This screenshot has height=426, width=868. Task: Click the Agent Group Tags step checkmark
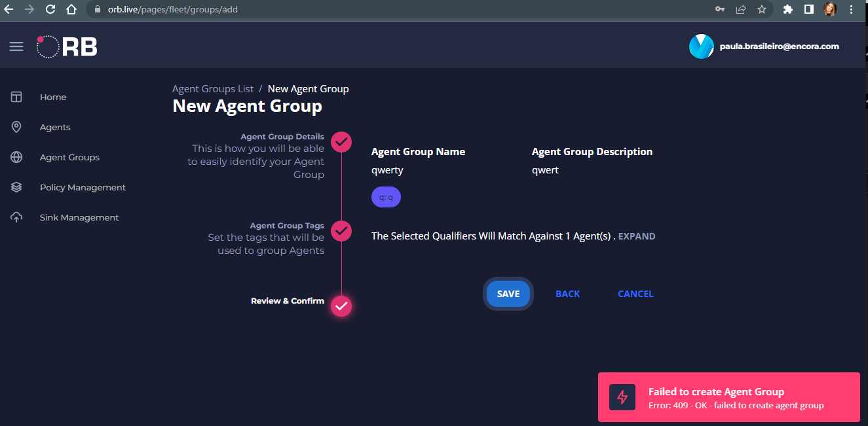pos(341,230)
